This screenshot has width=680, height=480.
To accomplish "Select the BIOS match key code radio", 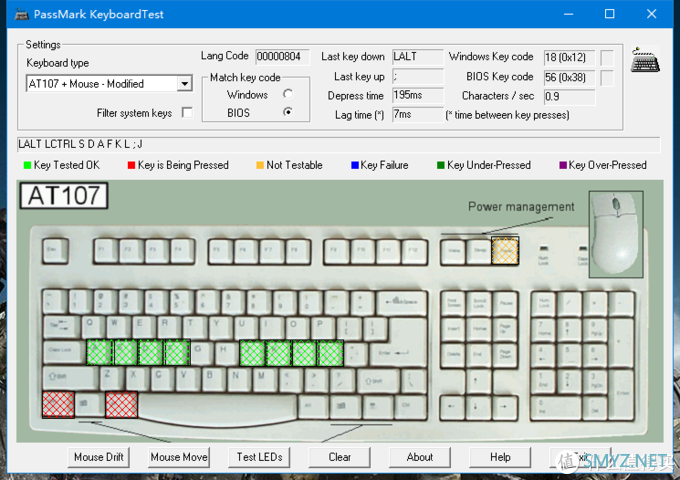I will (288, 112).
